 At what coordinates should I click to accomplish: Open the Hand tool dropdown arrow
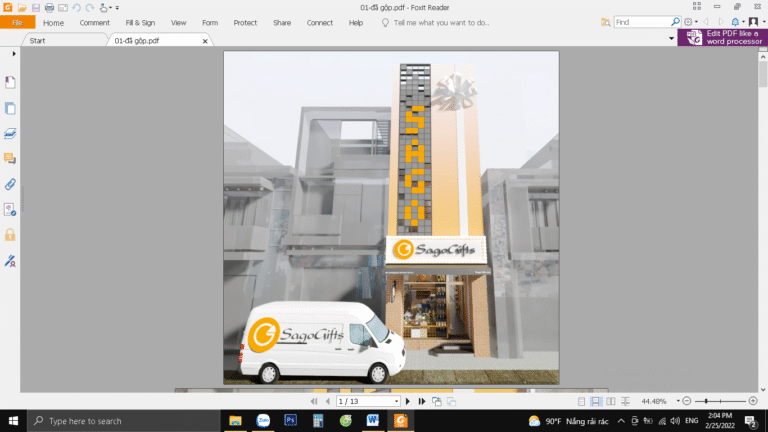pyautogui.click(x=110, y=7)
